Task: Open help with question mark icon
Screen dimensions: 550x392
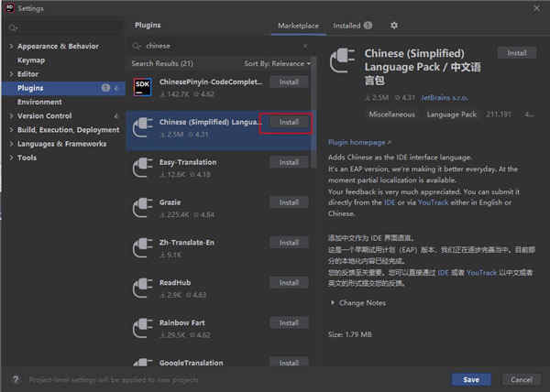Action: click(x=16, y=379)
